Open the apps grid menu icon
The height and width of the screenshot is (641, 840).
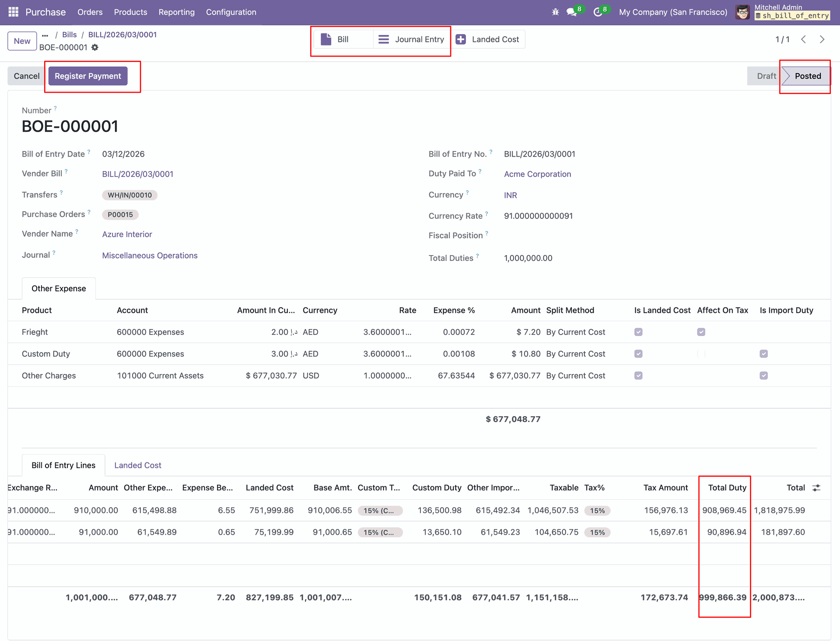13,12
